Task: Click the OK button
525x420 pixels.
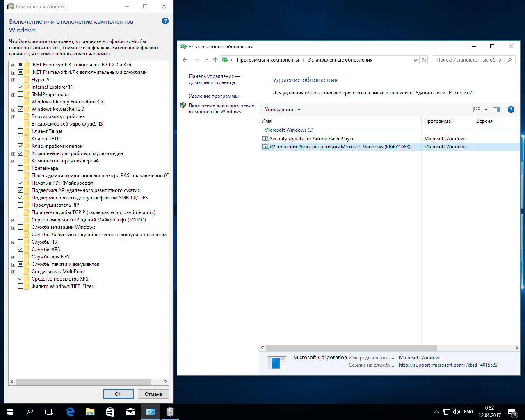Action: tap(118, 394)
